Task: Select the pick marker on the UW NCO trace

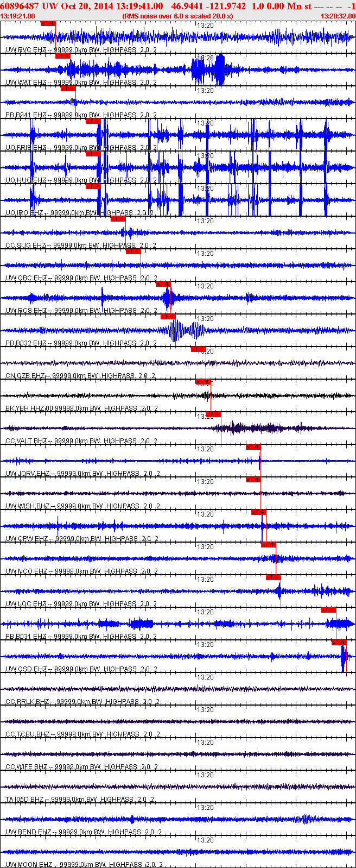Action: tap(269, 545)
